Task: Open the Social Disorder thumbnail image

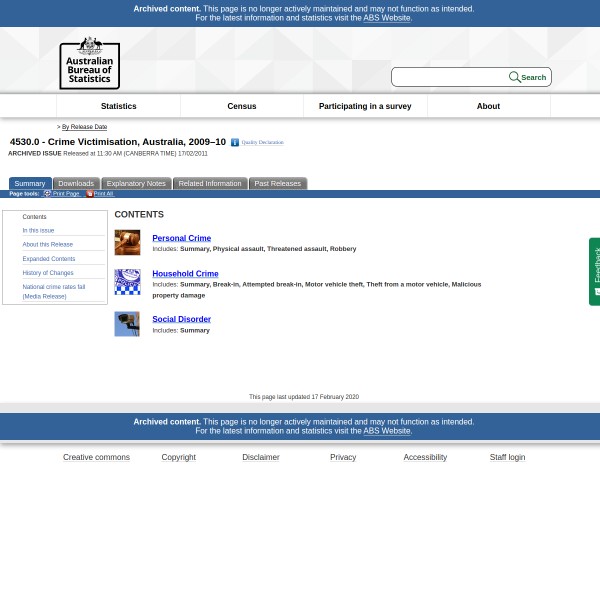Action: [x=127, y=324]
